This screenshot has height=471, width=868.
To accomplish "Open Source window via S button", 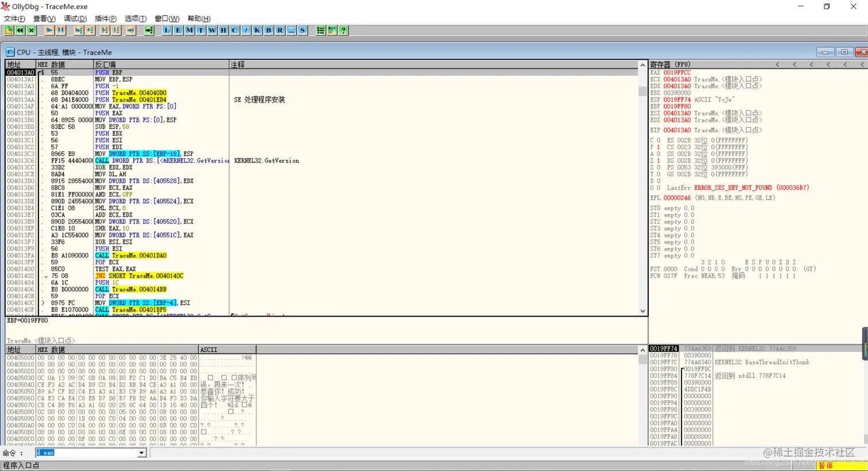I will click(x=303, y=30).
